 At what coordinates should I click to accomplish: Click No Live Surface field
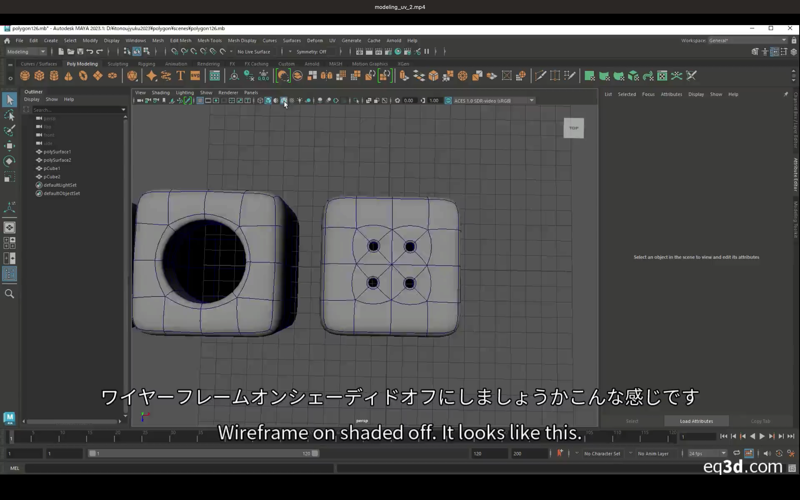(x=254, y=51)
